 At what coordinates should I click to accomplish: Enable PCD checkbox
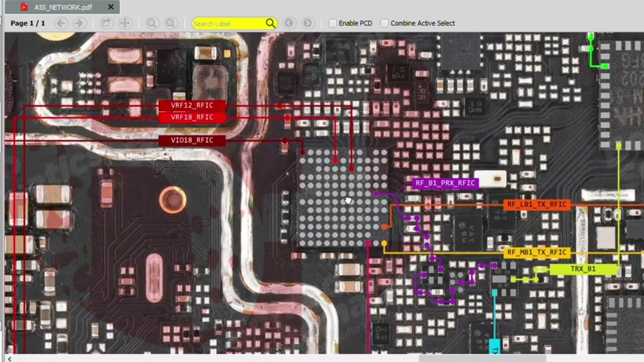(333, 23)
